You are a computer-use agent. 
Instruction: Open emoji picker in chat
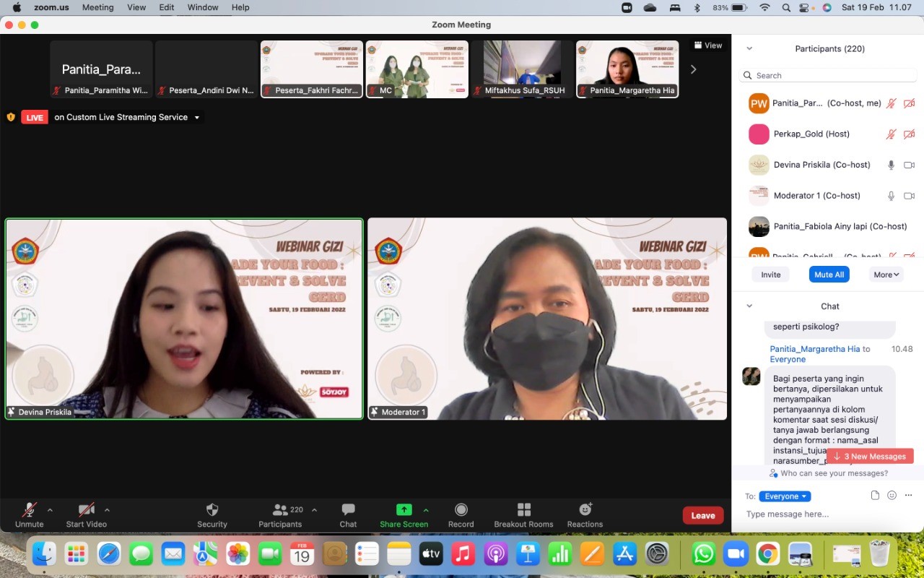coord(892,496)
